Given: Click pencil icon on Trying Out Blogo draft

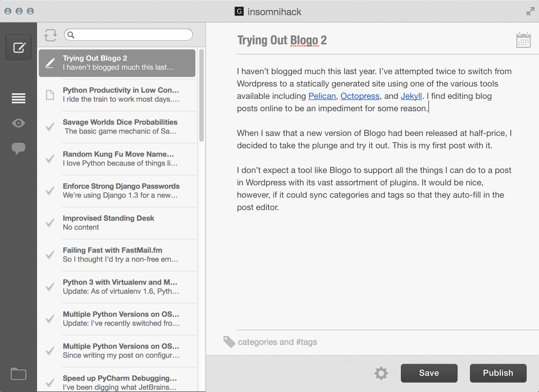Looking at the screenshot, I should (50, 63).
